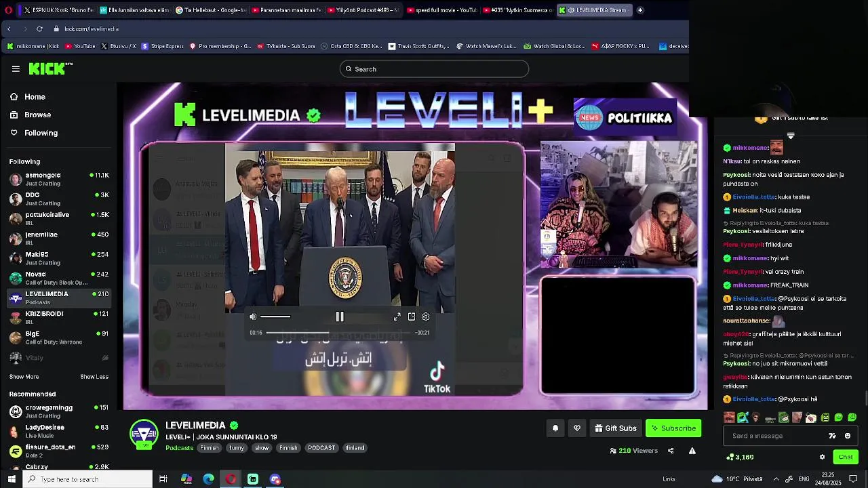Focus the Kick search box

coord(434,68)
